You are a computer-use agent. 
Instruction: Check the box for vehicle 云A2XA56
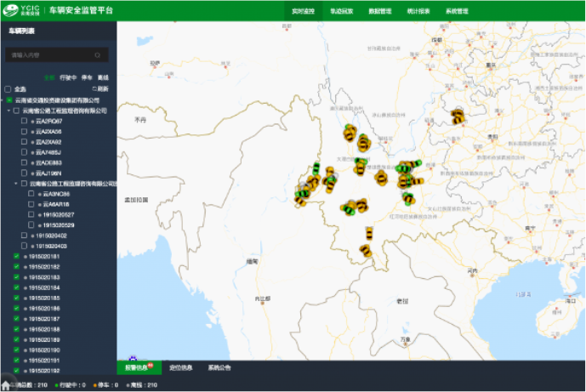(25, 132)
